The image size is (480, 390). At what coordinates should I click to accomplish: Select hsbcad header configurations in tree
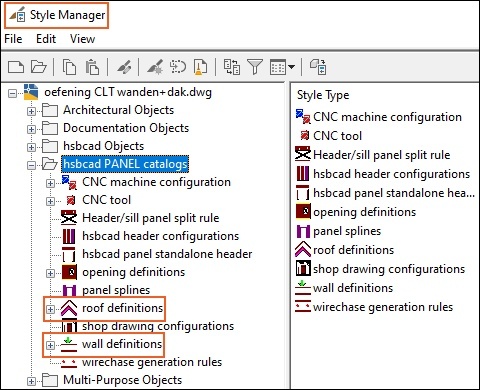[x=161, y=236]
